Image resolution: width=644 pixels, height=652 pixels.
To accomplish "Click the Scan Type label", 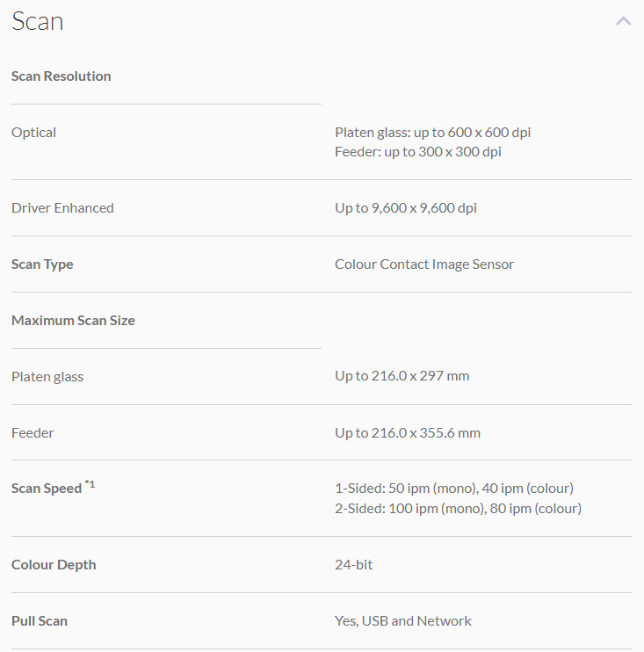I will pos(42,264).
